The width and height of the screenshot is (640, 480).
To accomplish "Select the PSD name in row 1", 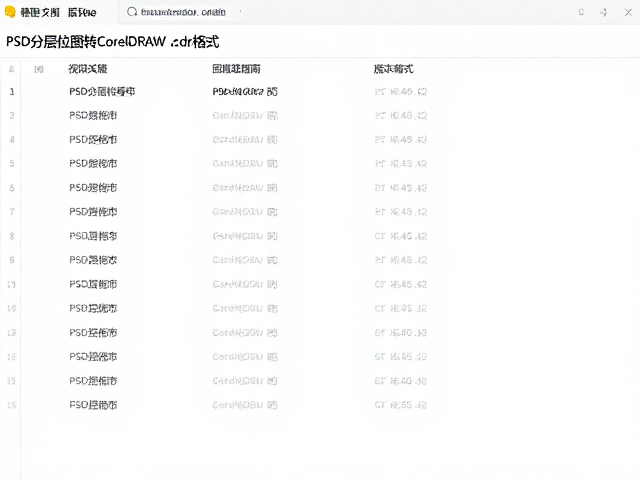I will [x=102, y=91].
